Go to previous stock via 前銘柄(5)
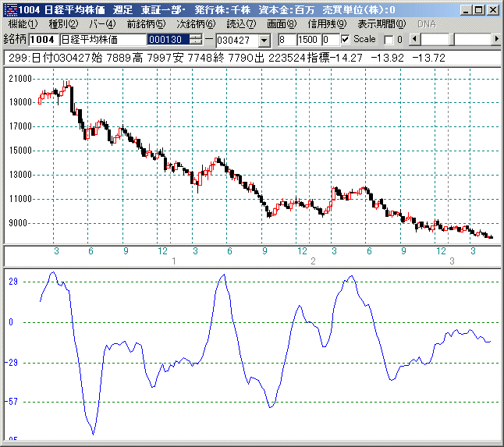Viewport: 504px width, 447px height. coord(146,24)
